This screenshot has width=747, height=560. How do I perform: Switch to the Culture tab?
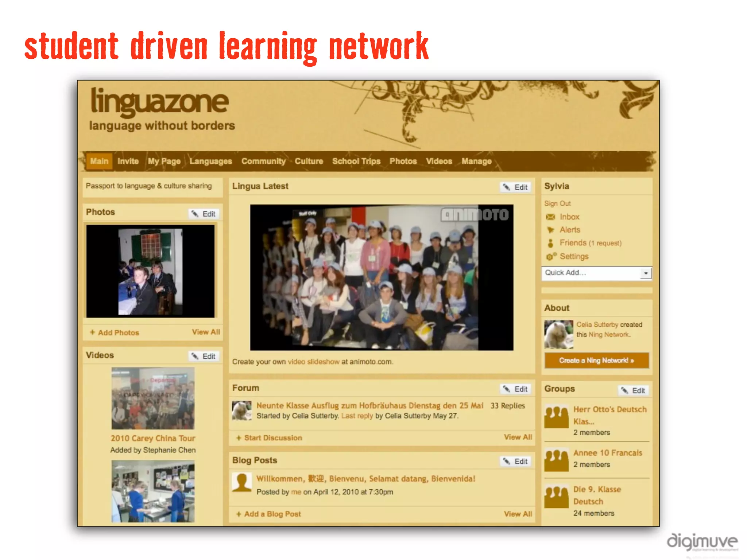[x=309, y=161]
